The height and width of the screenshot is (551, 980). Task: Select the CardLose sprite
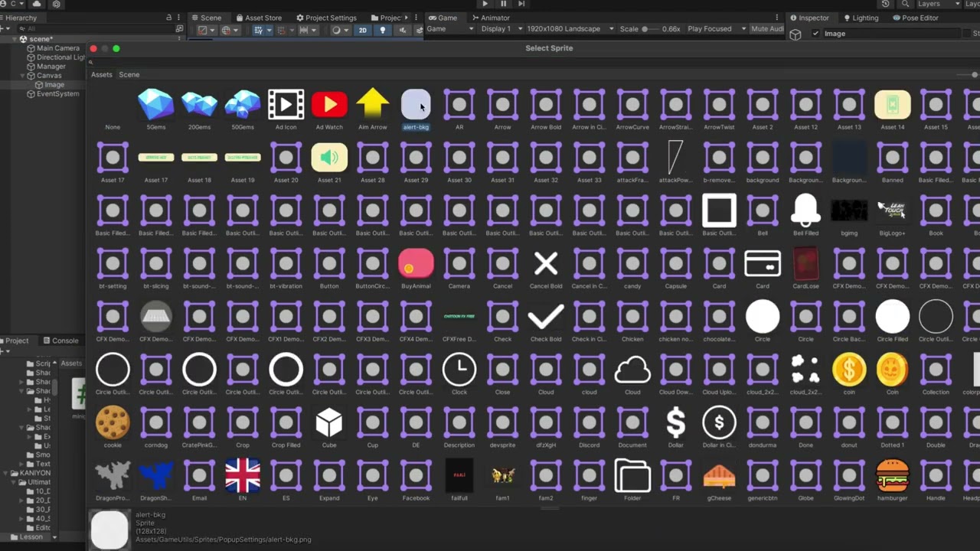point(805,263)
